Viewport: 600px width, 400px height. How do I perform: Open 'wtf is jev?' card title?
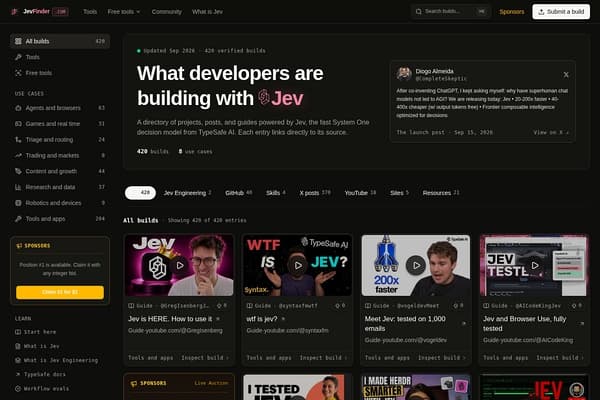pyautogui.click(x=262, y=319)
